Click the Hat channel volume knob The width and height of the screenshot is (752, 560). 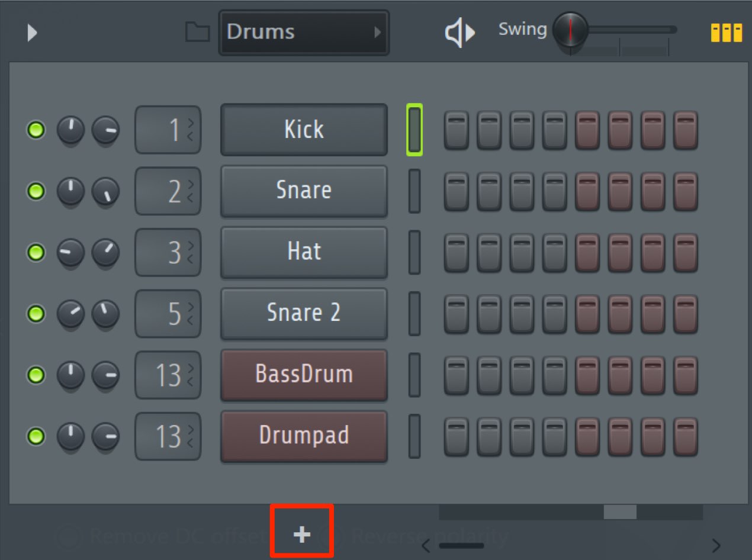[x=105, y=253]
